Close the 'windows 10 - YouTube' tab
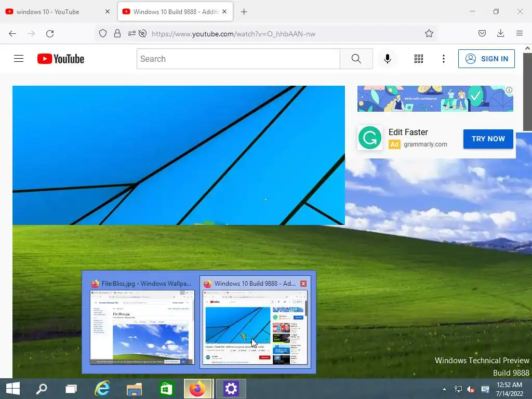Image resolution: width=532 pixels, height=399 pixels. click(108, 11)
